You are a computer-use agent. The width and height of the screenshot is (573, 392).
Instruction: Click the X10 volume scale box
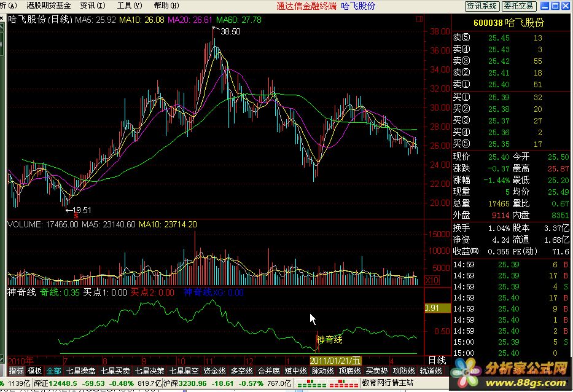(x=432, y=280)
